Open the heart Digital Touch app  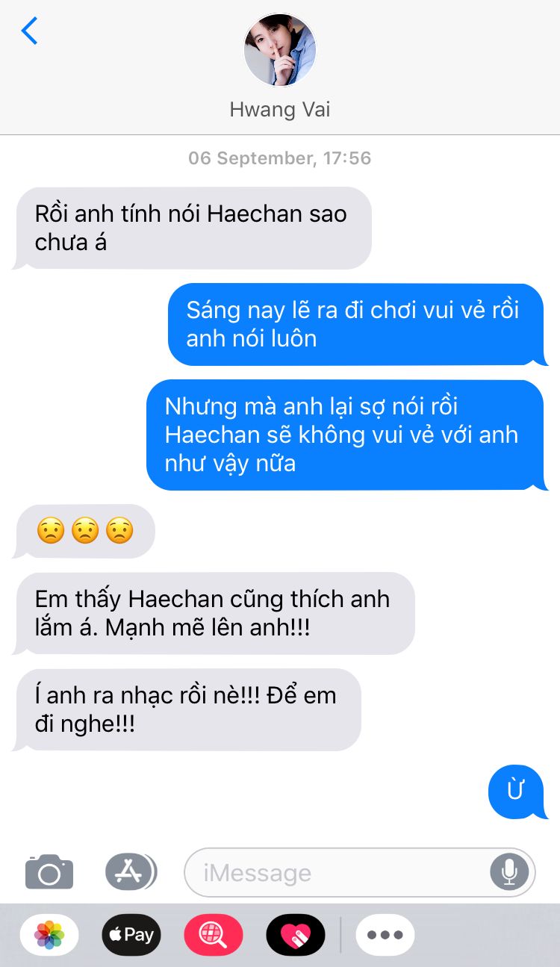pos(296,934)
